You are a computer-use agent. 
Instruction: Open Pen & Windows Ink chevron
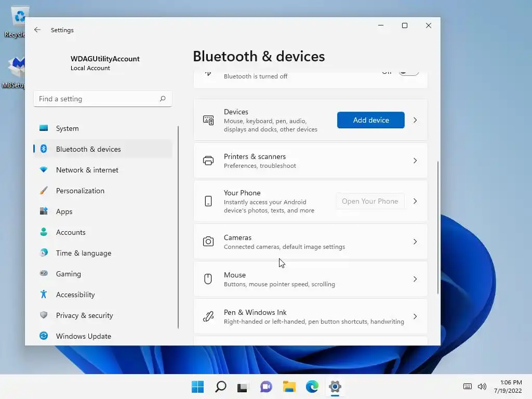click(x=415, y=316)
